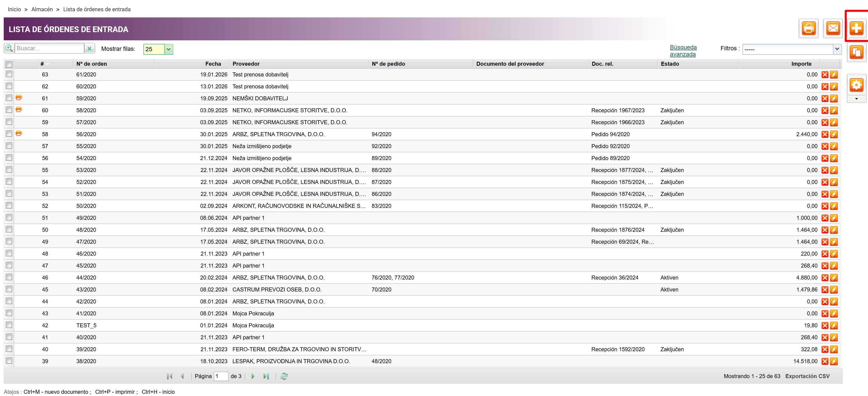Go to Almacén breadcrumb
Viewport: 868px width, 396px height.
tap(42, 9)
